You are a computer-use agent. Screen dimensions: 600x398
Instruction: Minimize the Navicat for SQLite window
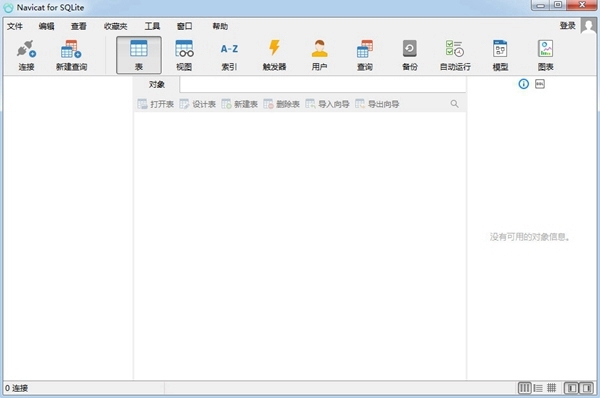coord(540,5)
